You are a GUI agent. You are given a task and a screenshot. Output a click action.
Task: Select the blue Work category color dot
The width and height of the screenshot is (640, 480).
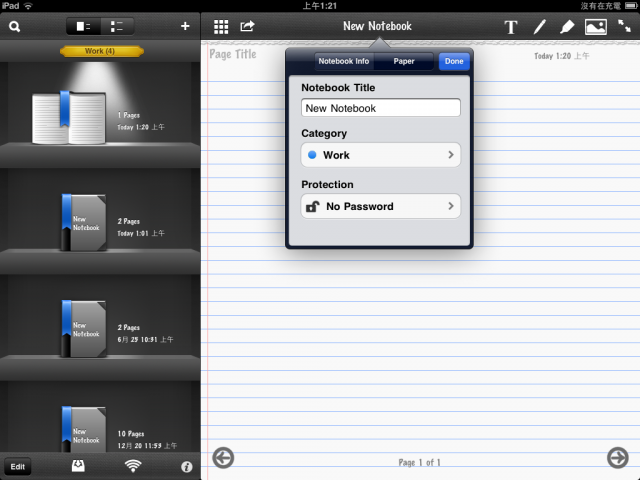pos(312,155)
